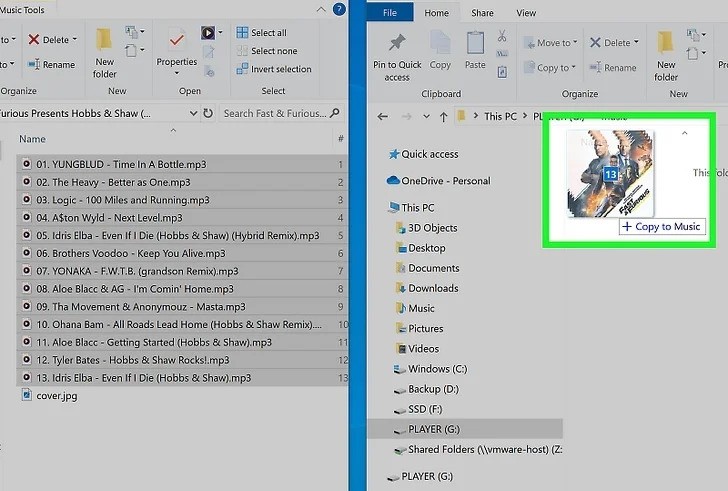Select 12. Tyler Bates - Hobbs & Shaw Rocks!.mp3

pyautogui.click(x=182, y=360)
